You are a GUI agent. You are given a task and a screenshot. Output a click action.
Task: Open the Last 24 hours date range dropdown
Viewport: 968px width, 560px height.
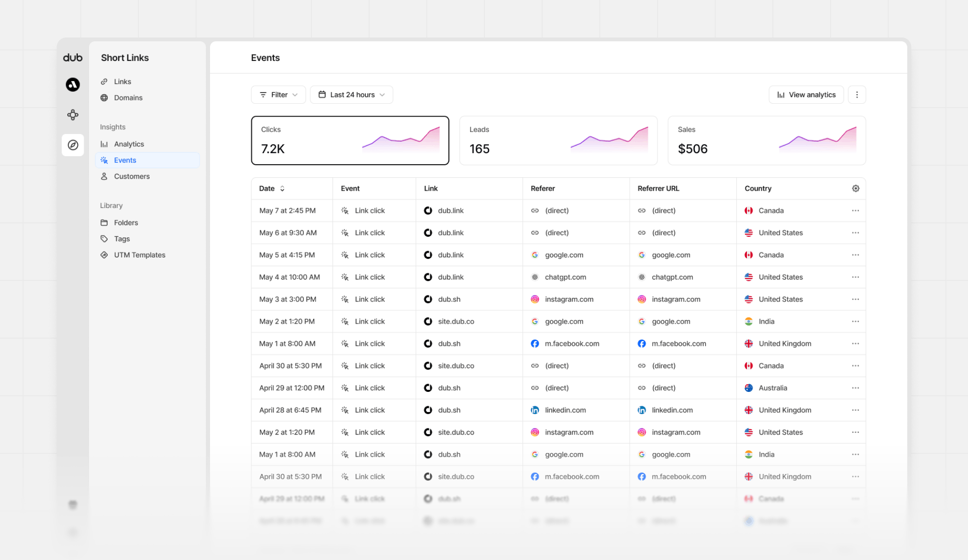351,95
